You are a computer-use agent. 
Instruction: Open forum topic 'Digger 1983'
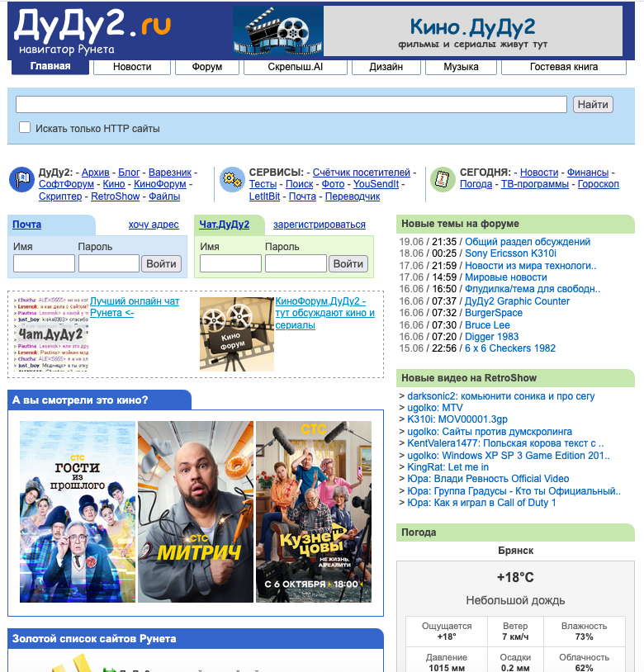(491, 337)
